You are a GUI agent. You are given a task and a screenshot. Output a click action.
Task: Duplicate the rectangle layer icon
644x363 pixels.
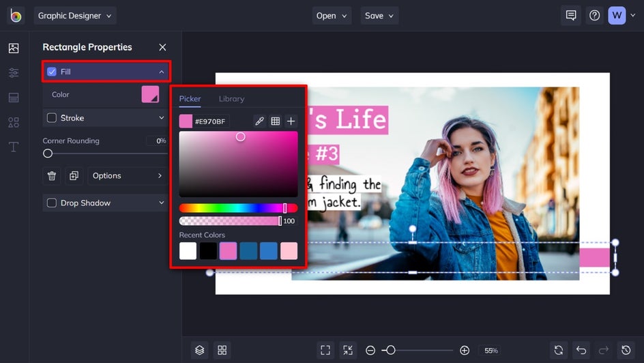[x=74, y=176]
